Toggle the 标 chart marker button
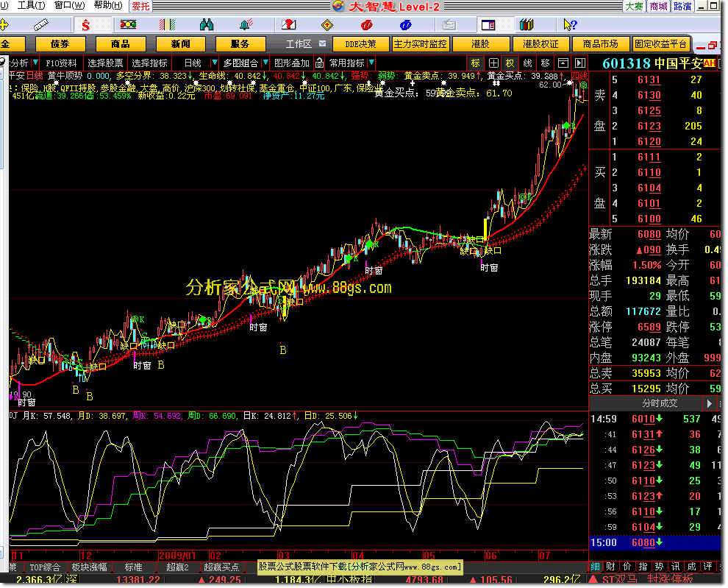This screenshot has width=728, height=588. tap(476, 63)
